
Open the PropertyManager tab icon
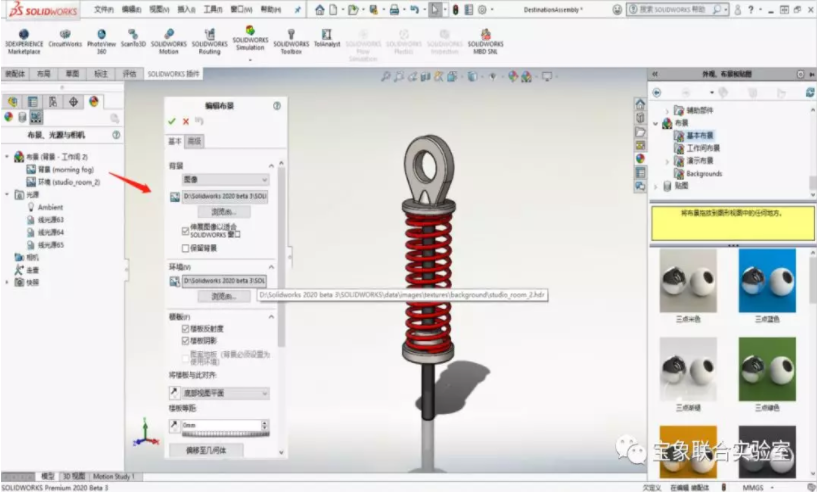[x=32, y=101]
